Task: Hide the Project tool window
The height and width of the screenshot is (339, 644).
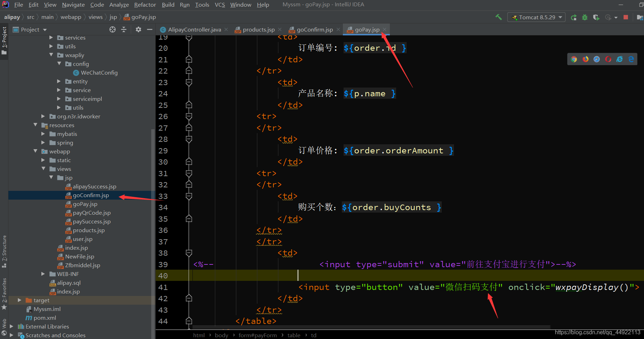Action: coord(150,29)
